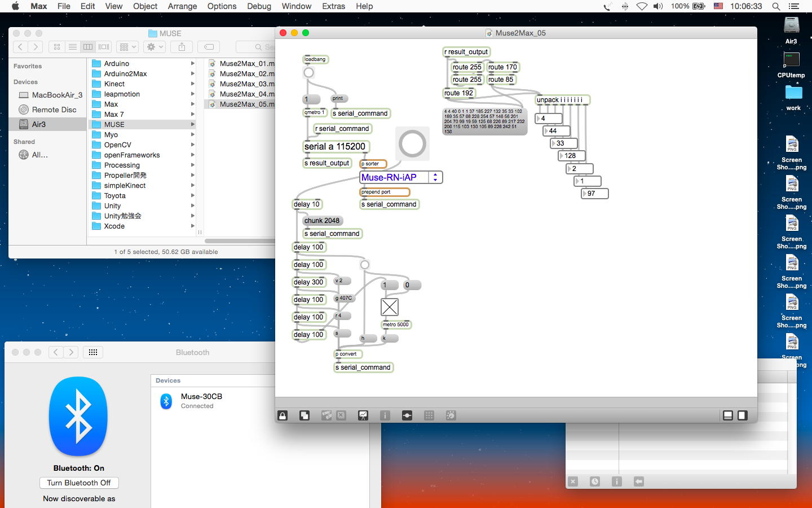This screenshot has height=508, width=812.
Task: Open the Finder arrange-by dropdown
Action: click(x=127, y=47)
